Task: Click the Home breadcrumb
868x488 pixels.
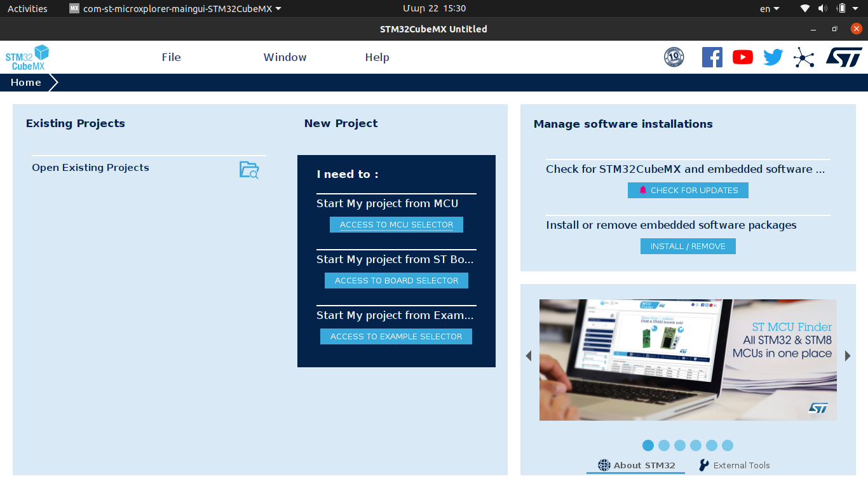Action: tap(26, 83)
